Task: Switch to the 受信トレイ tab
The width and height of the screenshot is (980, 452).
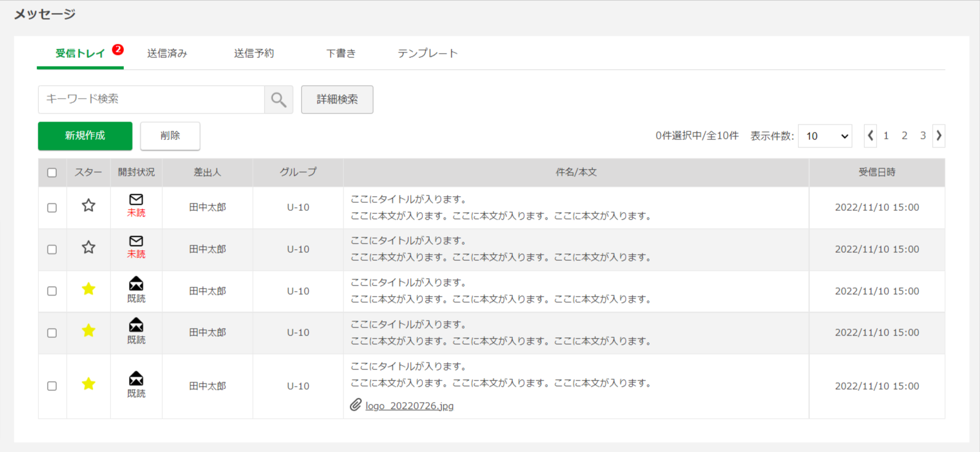Action: pos(80,54)
